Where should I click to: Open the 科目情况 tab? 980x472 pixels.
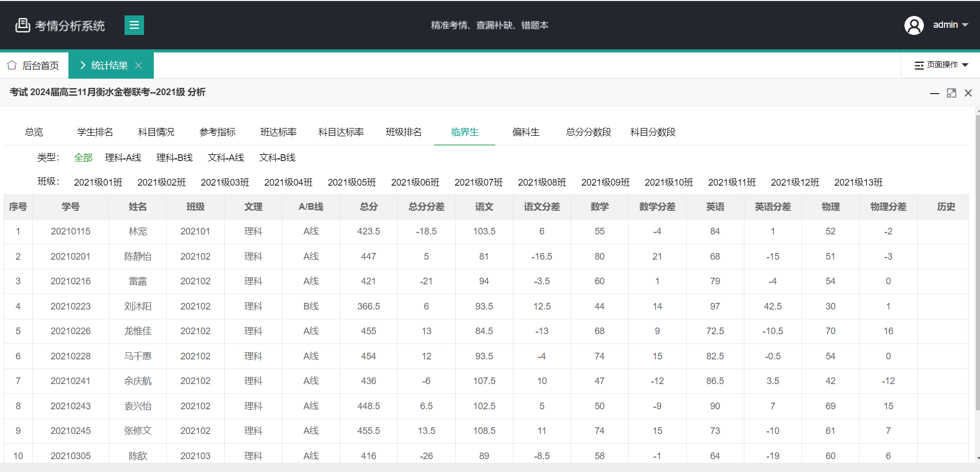click(x=156, y=132)
